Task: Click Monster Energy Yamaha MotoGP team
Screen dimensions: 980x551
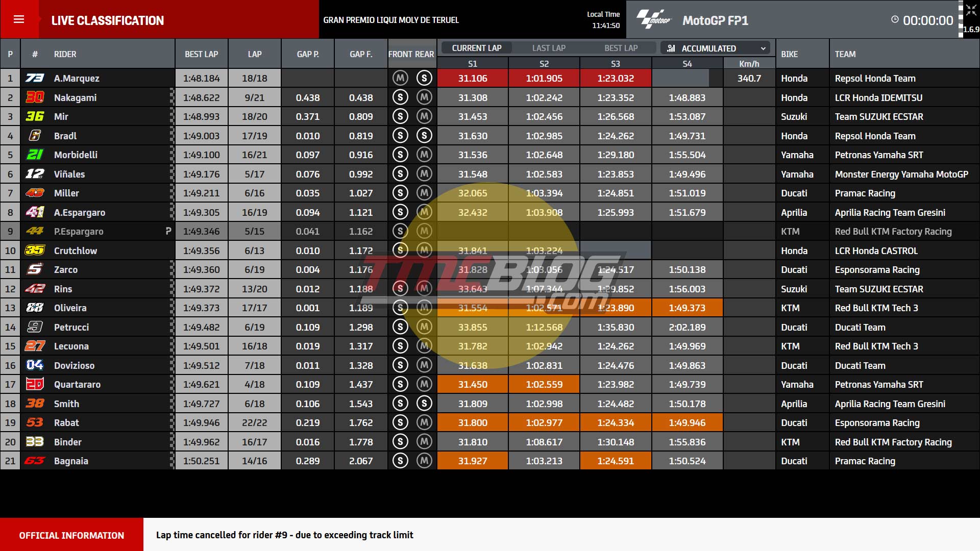Action: point(901,174)
